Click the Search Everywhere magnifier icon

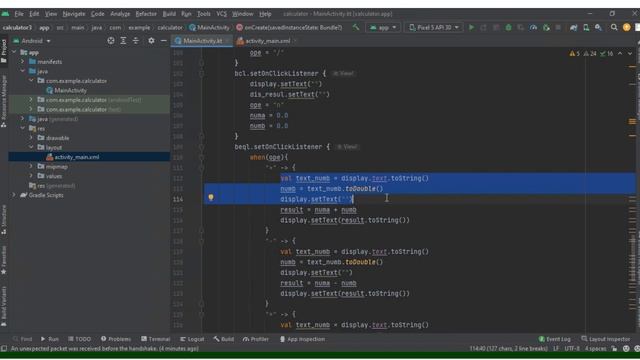(614, 27)
